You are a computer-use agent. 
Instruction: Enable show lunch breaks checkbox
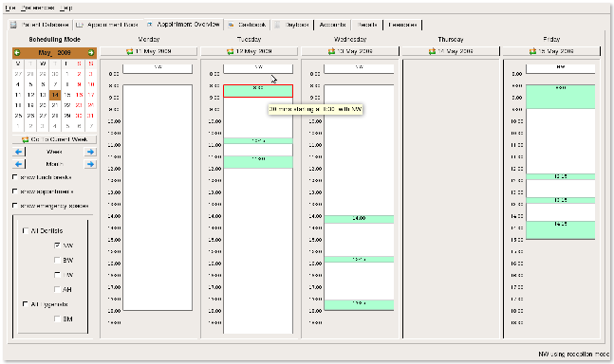coord(43,177)
